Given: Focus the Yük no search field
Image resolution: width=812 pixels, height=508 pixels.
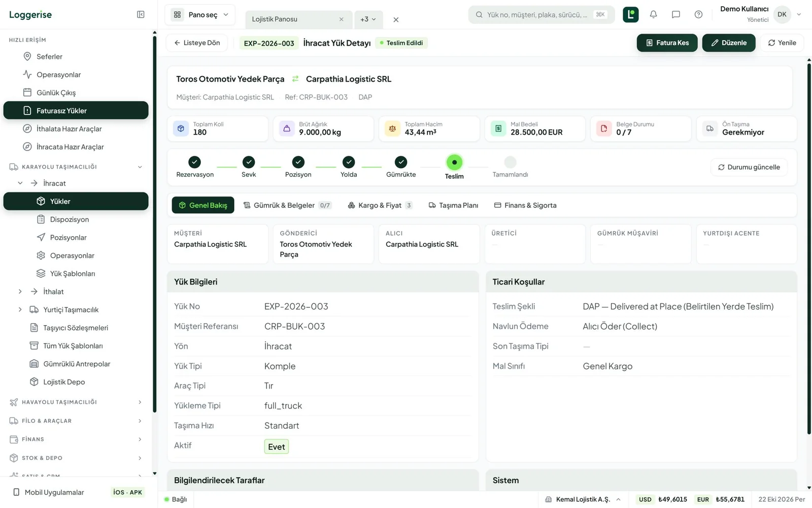Looking at the screenshot, I should [542, 15].
